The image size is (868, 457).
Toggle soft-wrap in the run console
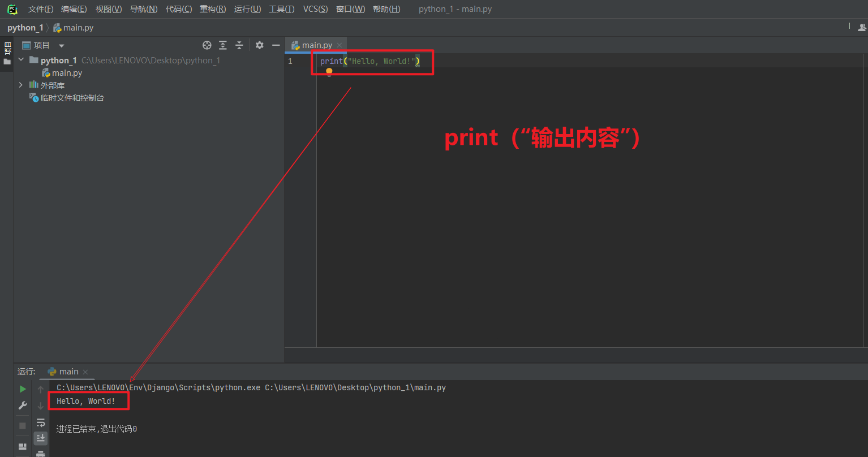point(41,422)
